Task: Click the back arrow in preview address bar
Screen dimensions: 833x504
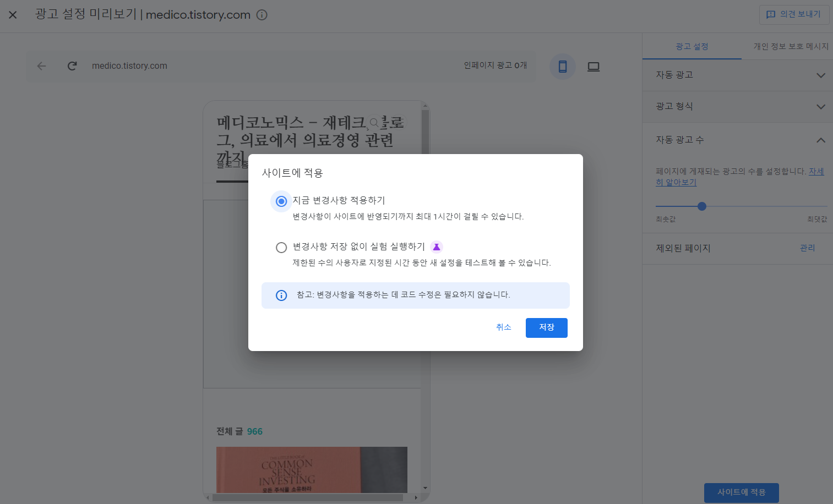Action: point(42,66)
